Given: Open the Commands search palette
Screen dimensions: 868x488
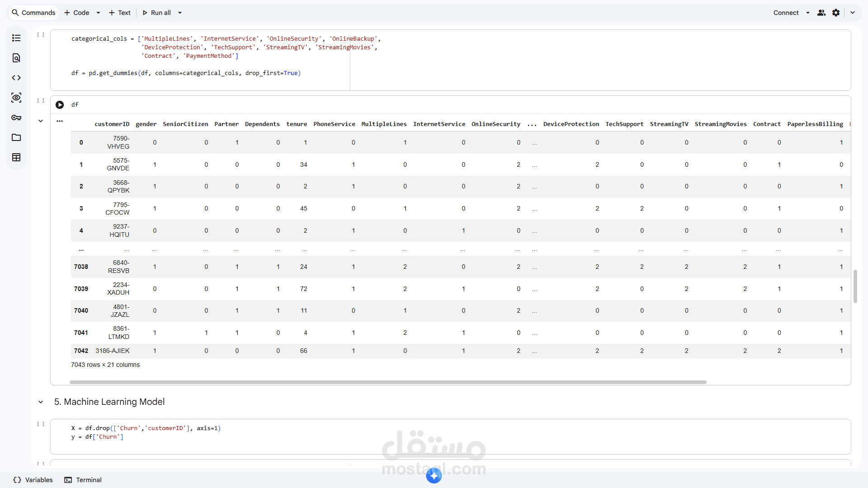Looking at the screenshot, I should pyautogui.click(x=33, y=13).
